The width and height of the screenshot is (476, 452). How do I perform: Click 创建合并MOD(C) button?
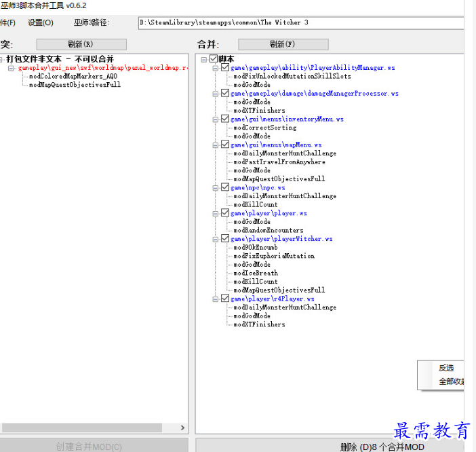click(94, 446)
